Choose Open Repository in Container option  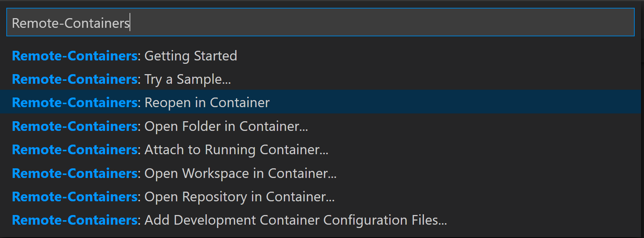(x=173, y=197)
